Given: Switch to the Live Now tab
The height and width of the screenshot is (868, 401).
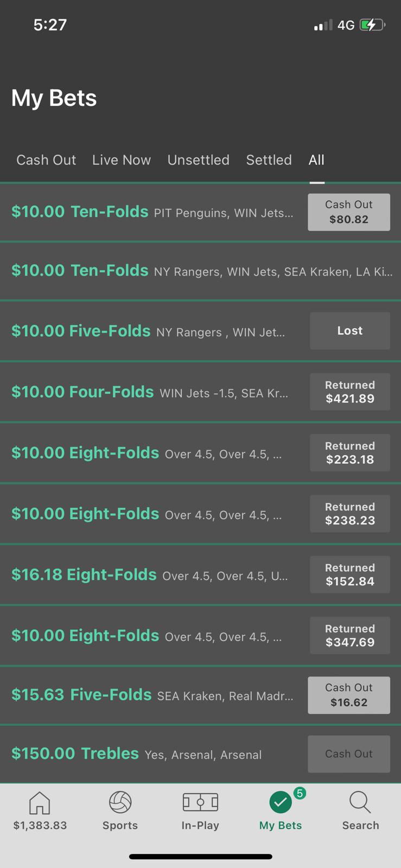Looking at the screenshot, I should click(122, 160).
